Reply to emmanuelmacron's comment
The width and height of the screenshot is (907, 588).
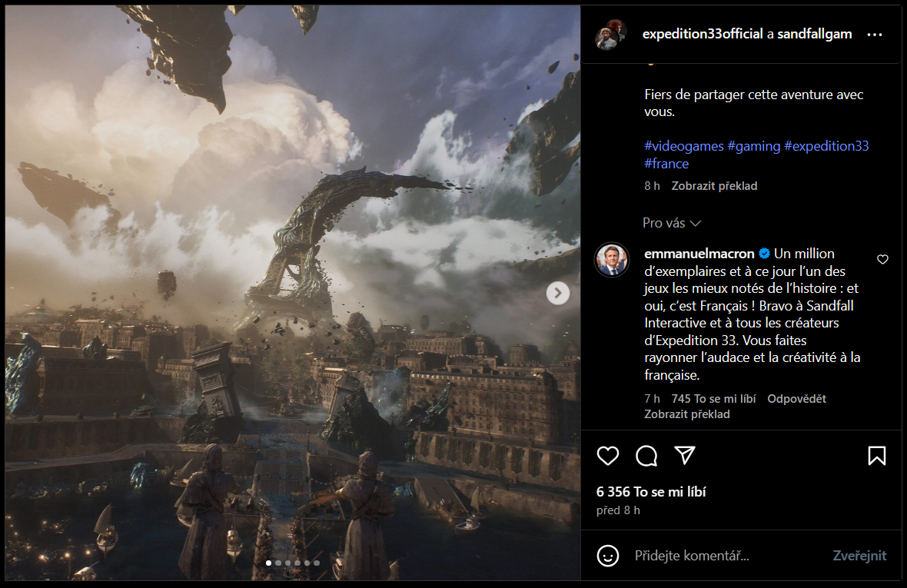[796, 399]
